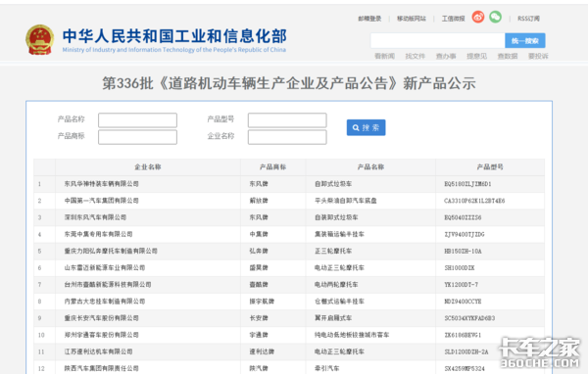Open the 邮箱登录 link
Image resolution: width=588 pixels, height=374 pixels.
(x=369, y=19)
